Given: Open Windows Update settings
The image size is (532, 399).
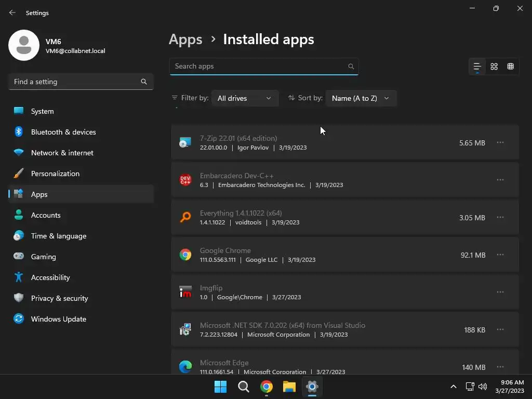Looking at the screenshot, I should [x=59, y=319].
